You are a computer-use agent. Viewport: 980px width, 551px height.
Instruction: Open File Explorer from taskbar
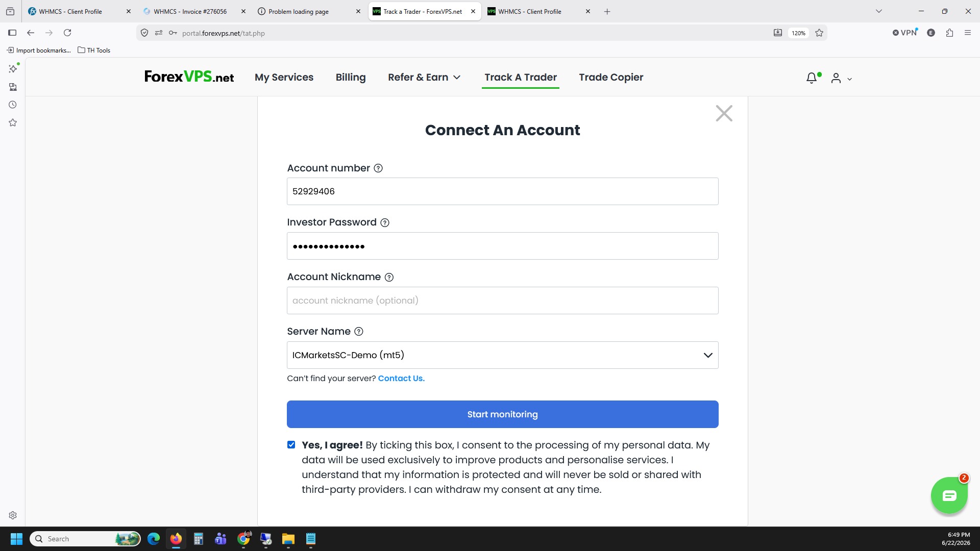click(x=288, y=539)
